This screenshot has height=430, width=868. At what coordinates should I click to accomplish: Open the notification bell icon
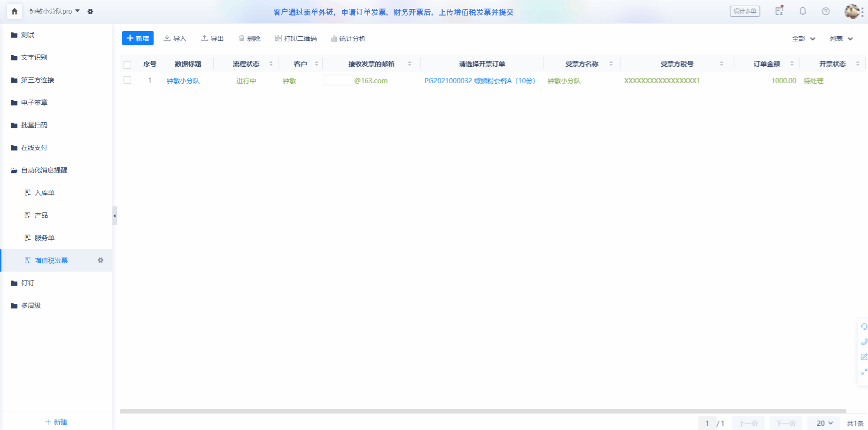point(803,11)
